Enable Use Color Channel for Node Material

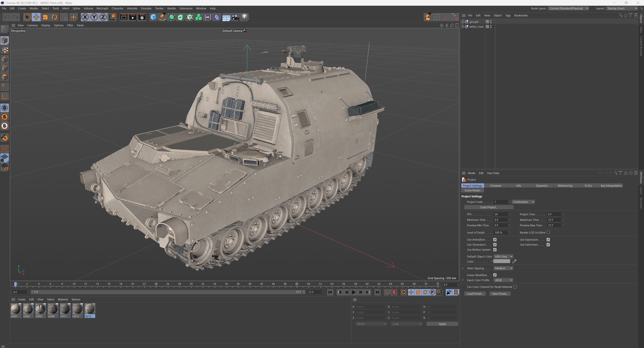tap(515, 287)
